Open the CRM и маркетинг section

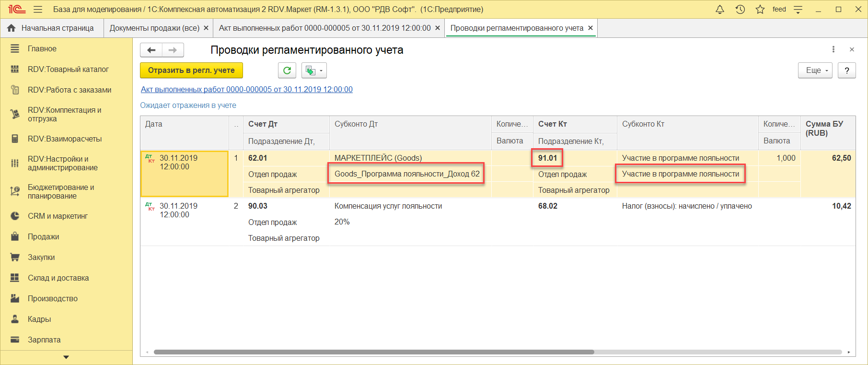[58, 216]
